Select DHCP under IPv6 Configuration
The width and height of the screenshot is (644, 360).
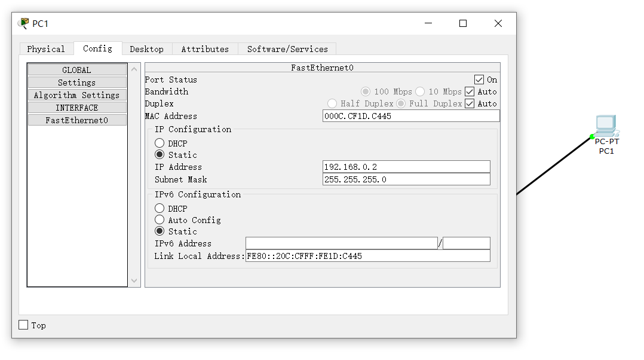coord(160,208)
